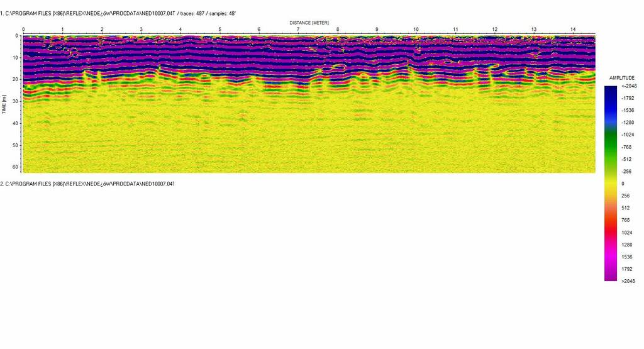Click the 20 ns tick on time axis

tap(14, 80)
